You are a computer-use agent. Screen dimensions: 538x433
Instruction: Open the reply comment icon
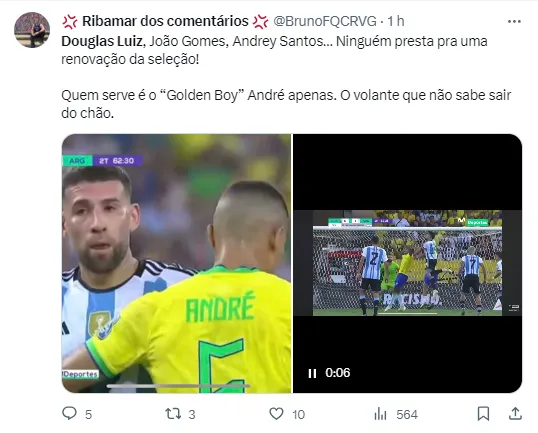pyautogui.click(x=69, y=413)
